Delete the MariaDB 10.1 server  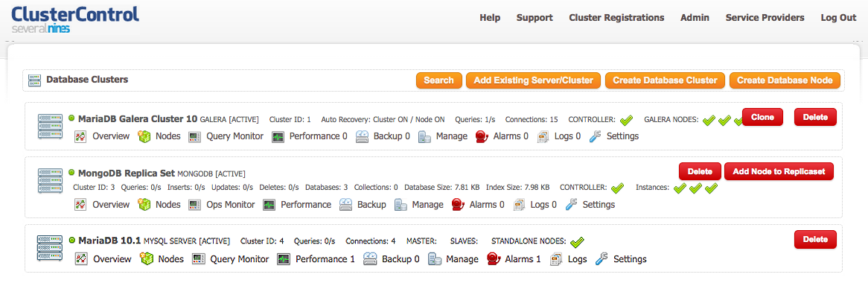[x=815, y=239]
